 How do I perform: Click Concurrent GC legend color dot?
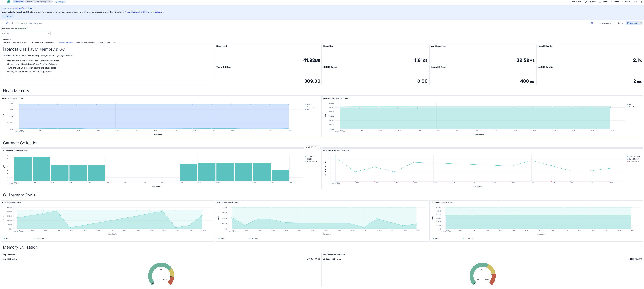[x=306, y=162]
